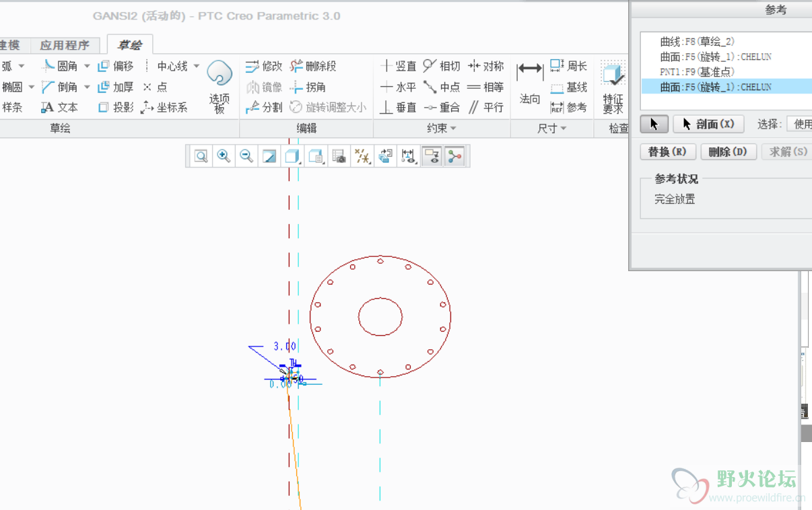
Task: Apply the 水平 (horizontal) constraint
Action: 399,87
